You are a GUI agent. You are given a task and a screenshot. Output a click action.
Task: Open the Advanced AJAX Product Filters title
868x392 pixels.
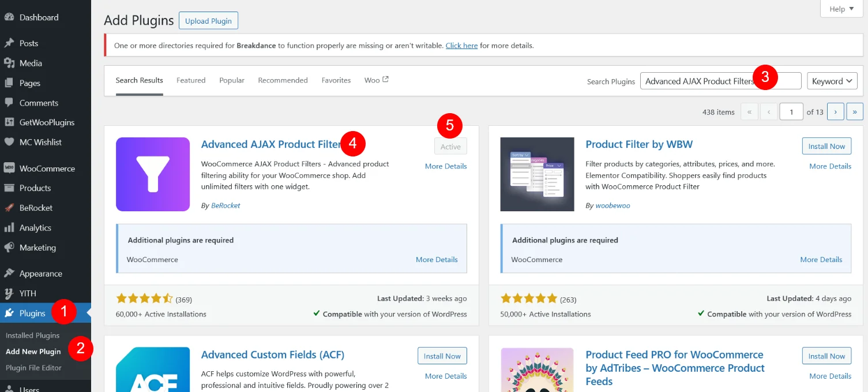272,144
